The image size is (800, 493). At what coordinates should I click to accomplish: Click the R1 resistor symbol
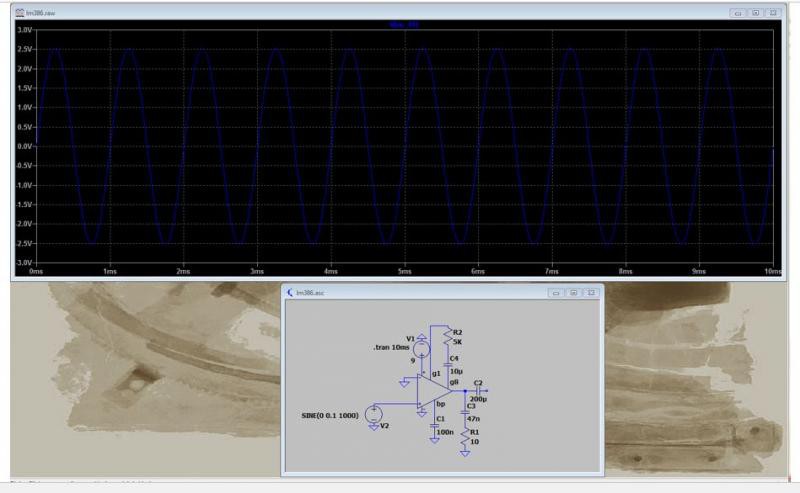click(466, 437)
